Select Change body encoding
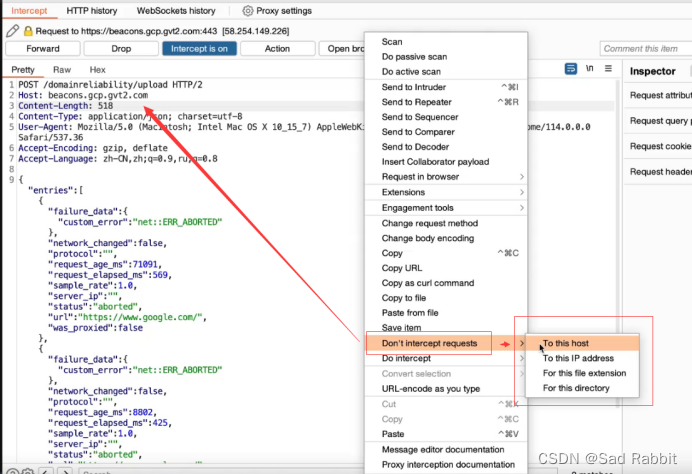692x474 pixels. (x=446, y=238)
